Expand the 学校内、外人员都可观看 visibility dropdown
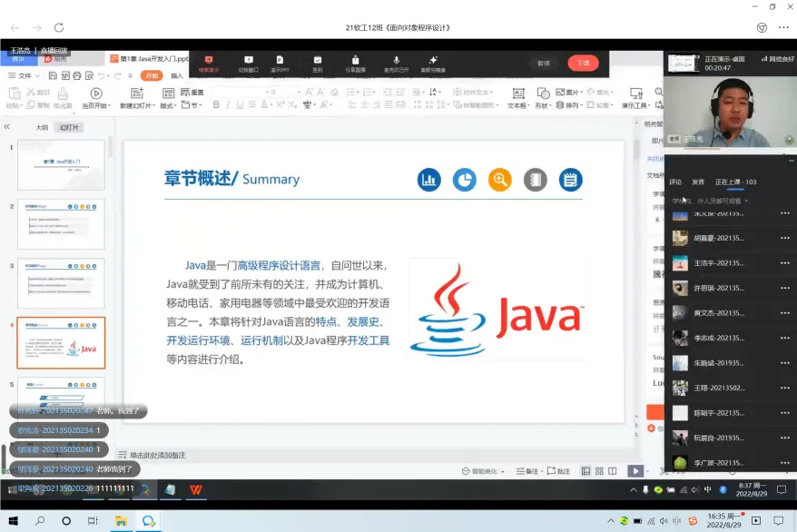Screen dimensions: 797x532 745,201
